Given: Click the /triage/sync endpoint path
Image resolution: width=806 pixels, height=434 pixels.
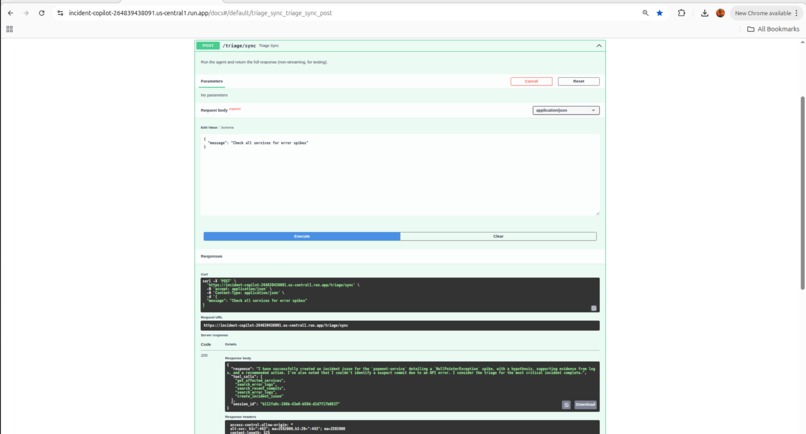Looking at the screenshot, I should [239, 46].
